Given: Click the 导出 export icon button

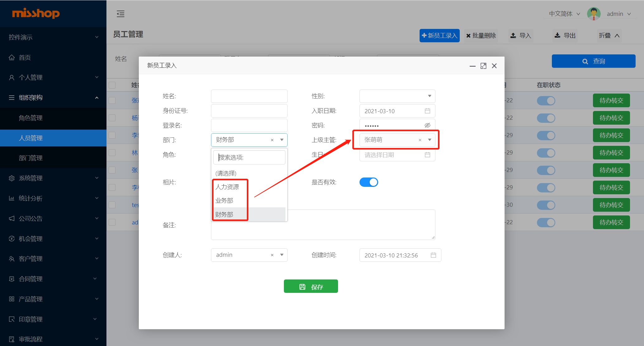Looking at the screenshot, I should click(565, 35).
